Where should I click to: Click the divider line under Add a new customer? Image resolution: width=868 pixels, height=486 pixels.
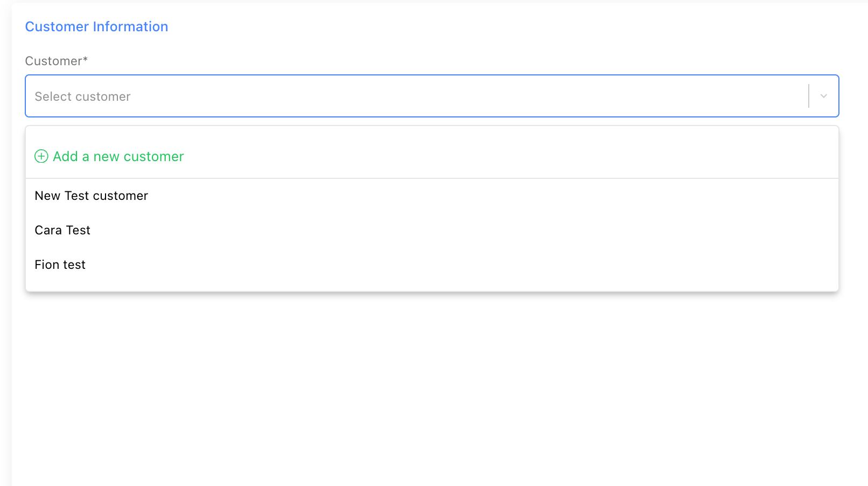point(431,178)
